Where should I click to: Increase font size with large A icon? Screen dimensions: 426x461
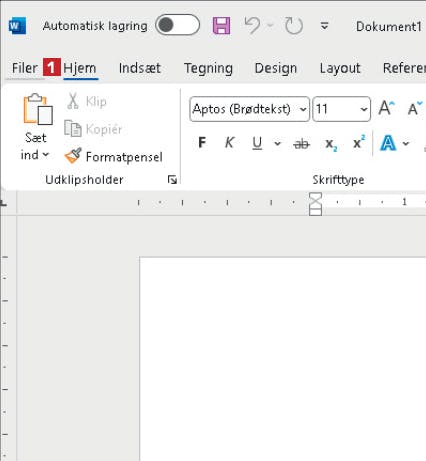click(386, 108)
